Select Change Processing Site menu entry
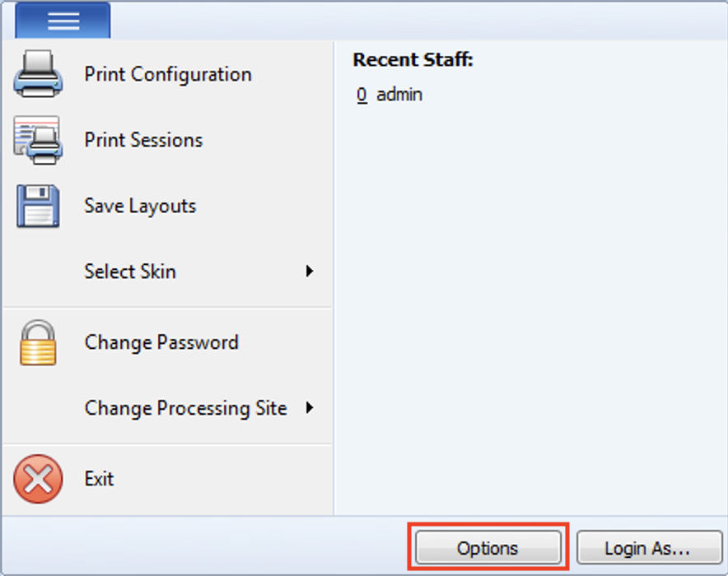The width and height of the screenshot is (728, 576). 184,407
